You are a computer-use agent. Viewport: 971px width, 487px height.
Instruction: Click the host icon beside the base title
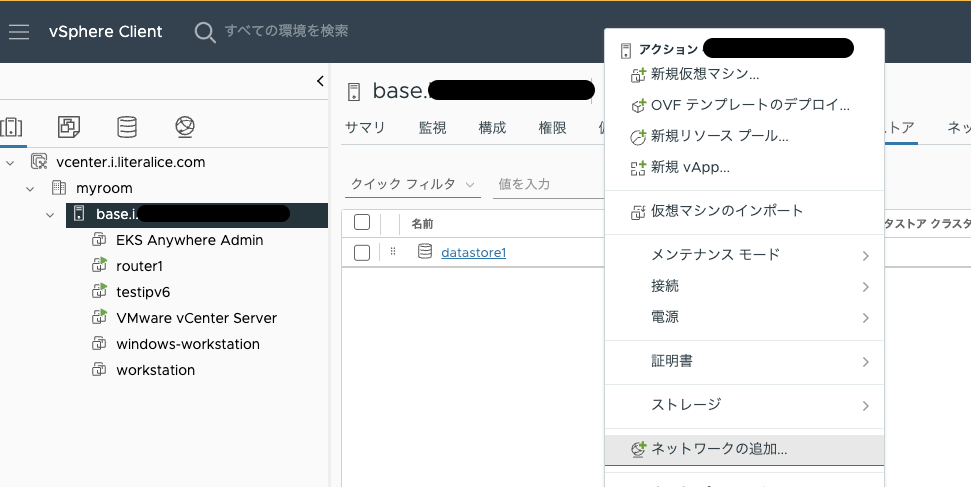[x=354, y=92]
